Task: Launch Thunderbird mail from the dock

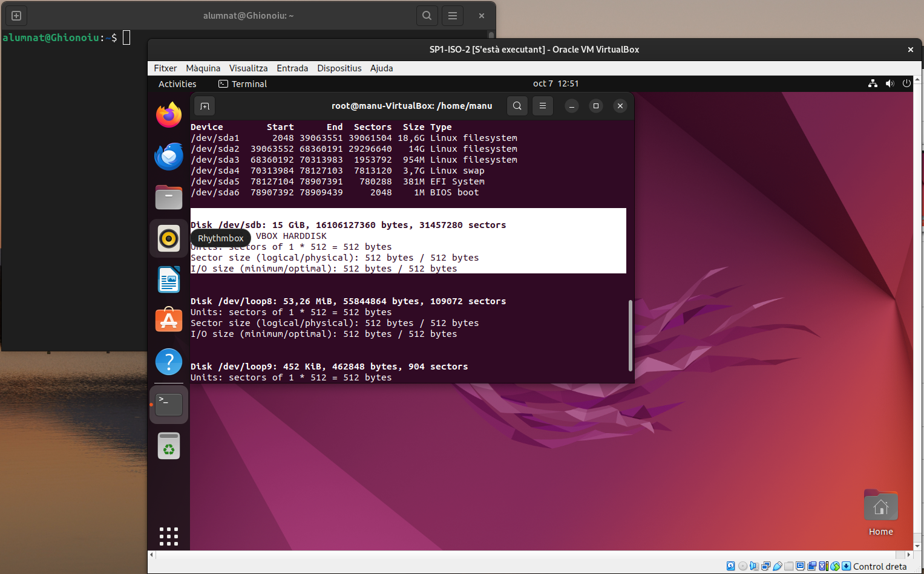Action: [169, 157]
